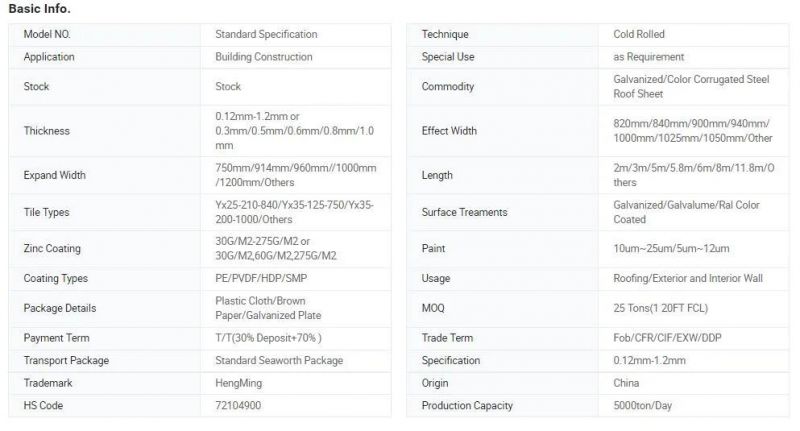Select the HengMing trademark value
800x431 pixels.
[x=238, y=383]
